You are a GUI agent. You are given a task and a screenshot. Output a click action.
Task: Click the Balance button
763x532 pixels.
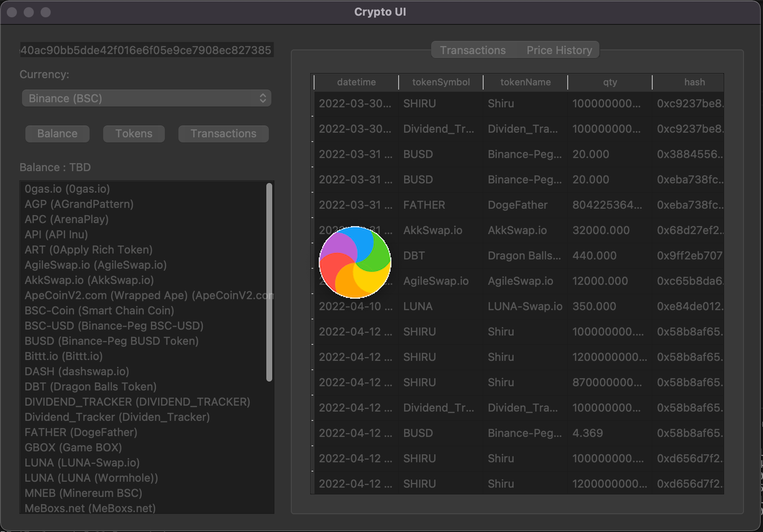point(57,134)
